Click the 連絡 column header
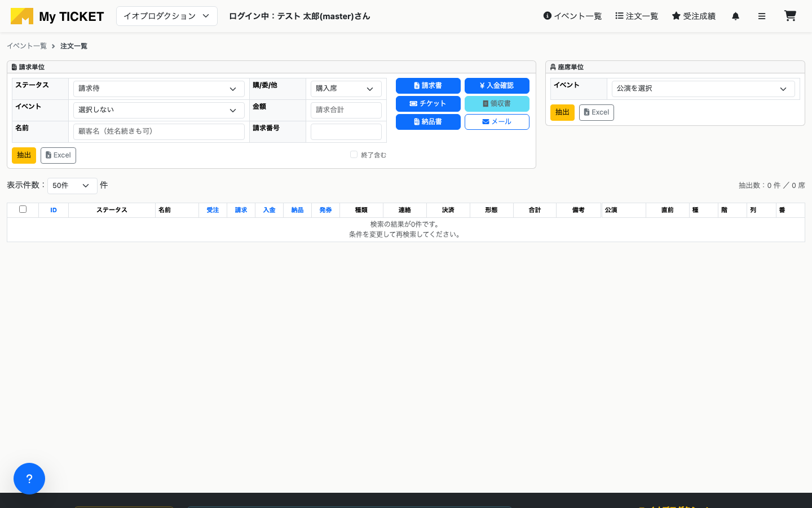Screen dimensions: 812x508 404,210
